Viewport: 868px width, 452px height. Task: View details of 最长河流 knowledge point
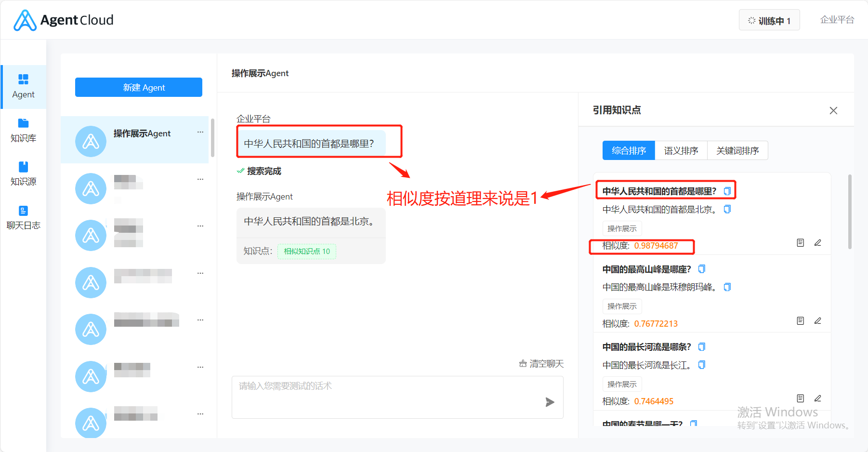click(801, 399)
